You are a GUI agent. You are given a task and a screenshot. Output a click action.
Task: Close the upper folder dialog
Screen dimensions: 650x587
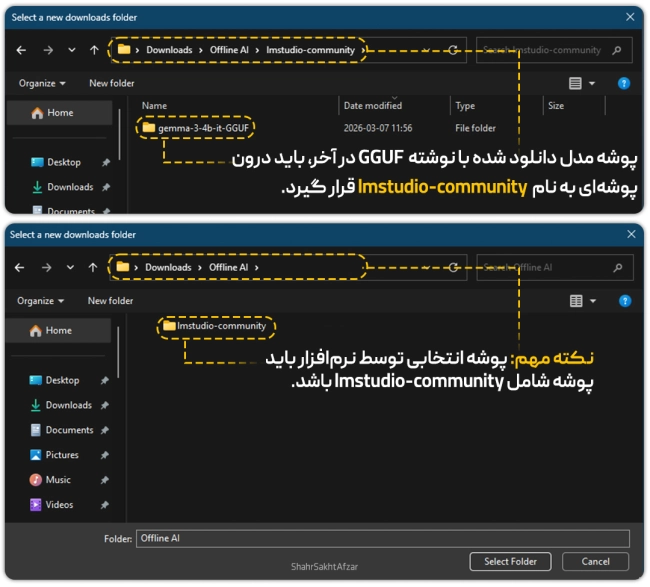click(x=630, y=17)
